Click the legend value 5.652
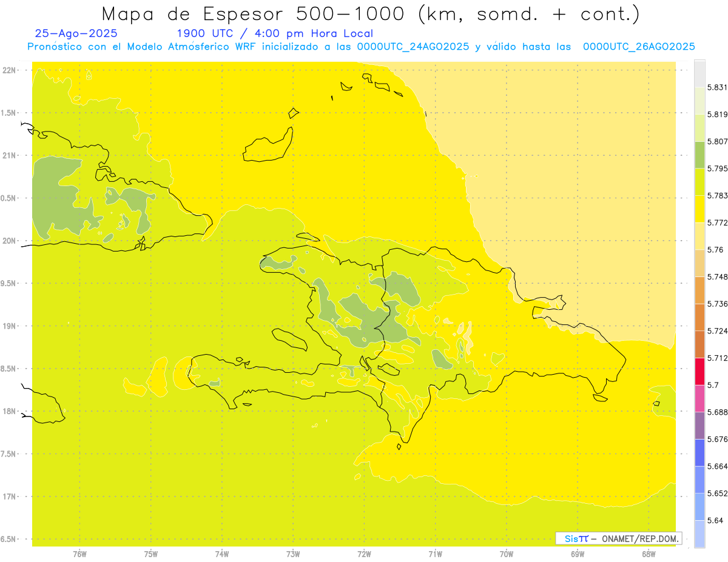The image size is (728, 562). click(717, 493)
